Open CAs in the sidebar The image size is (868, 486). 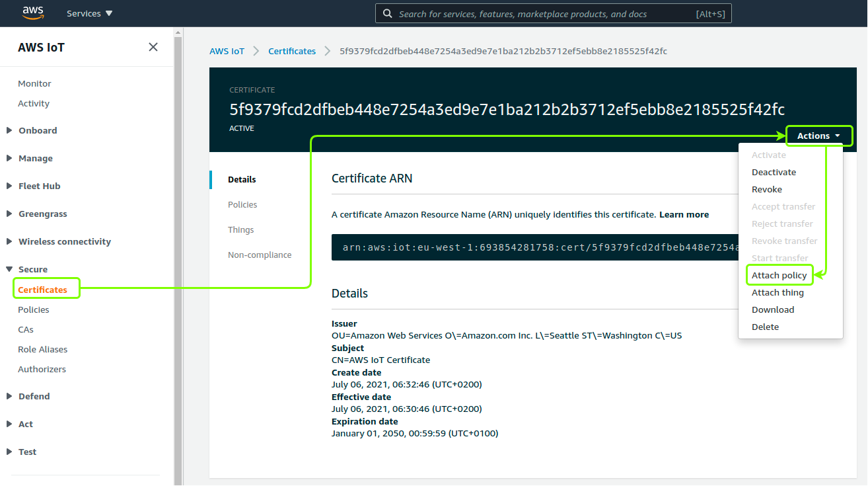26,329
